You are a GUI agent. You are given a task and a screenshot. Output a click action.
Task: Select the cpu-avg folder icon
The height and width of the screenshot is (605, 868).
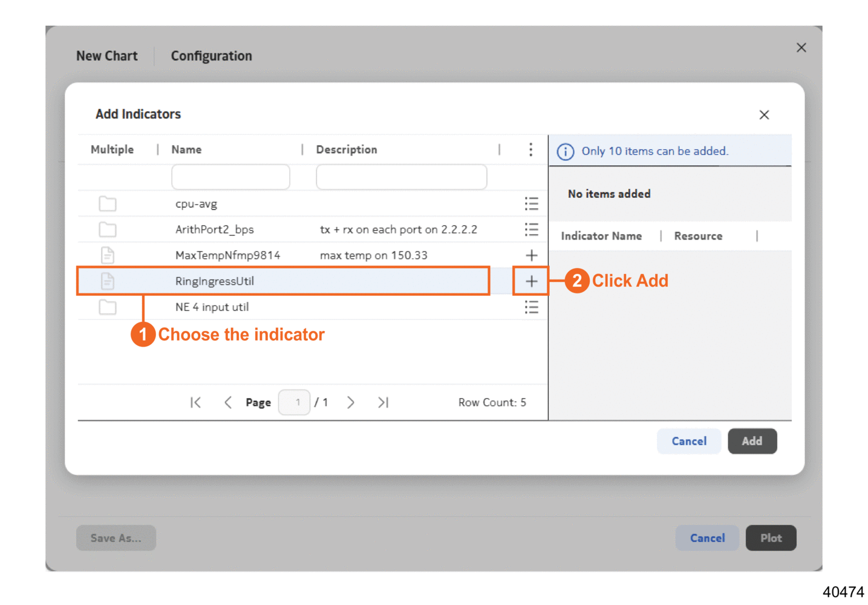coord(108,204)
